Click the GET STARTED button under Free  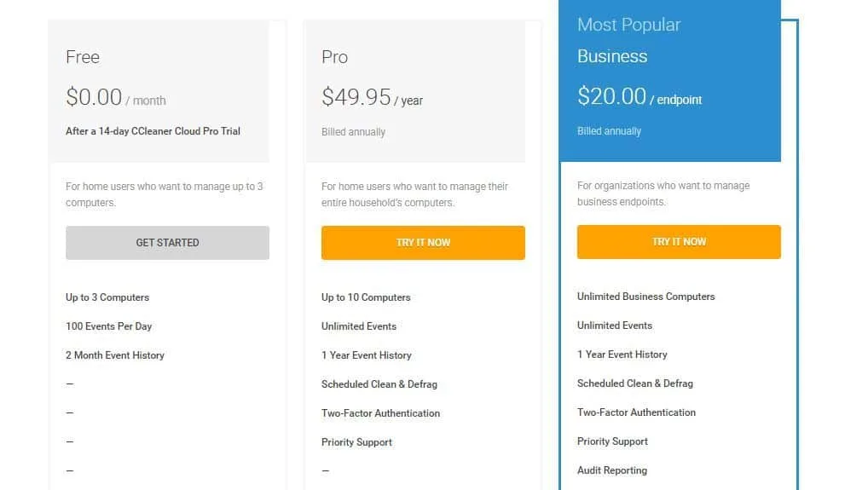(167, 243)
